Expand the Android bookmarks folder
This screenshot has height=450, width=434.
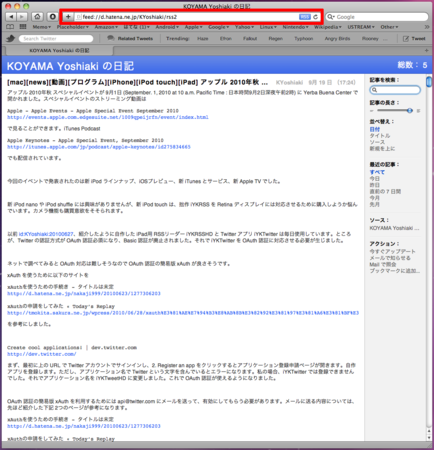pyautogui.click(x=167, y=27)
